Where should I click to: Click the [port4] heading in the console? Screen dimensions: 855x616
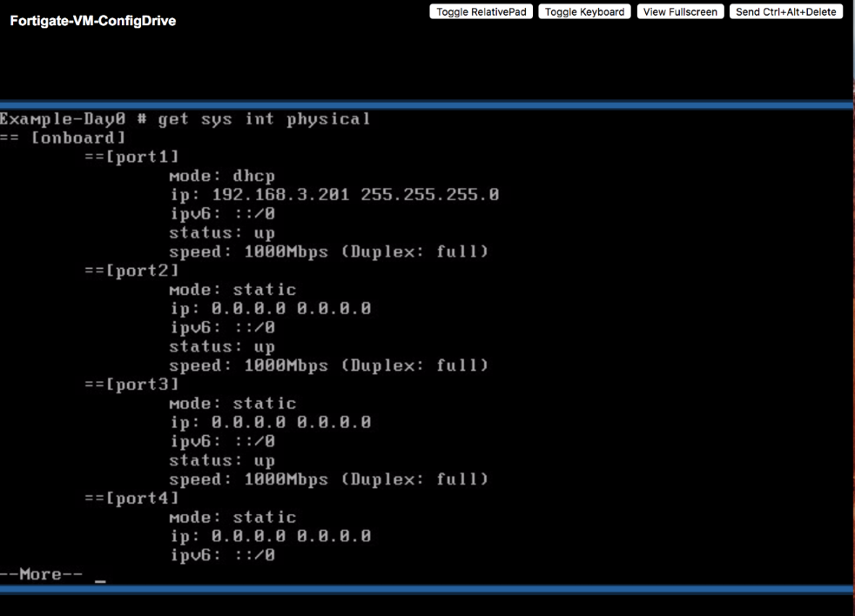(x=131, y=498)
